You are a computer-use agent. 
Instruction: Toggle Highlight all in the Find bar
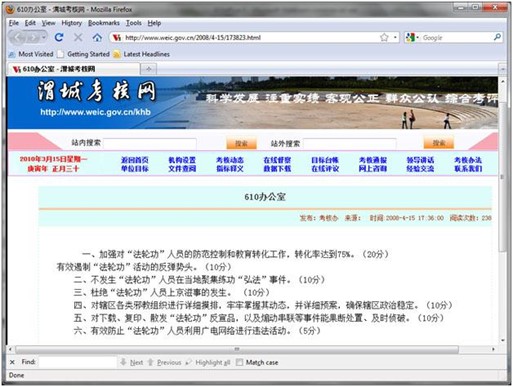tap(208, 362)
